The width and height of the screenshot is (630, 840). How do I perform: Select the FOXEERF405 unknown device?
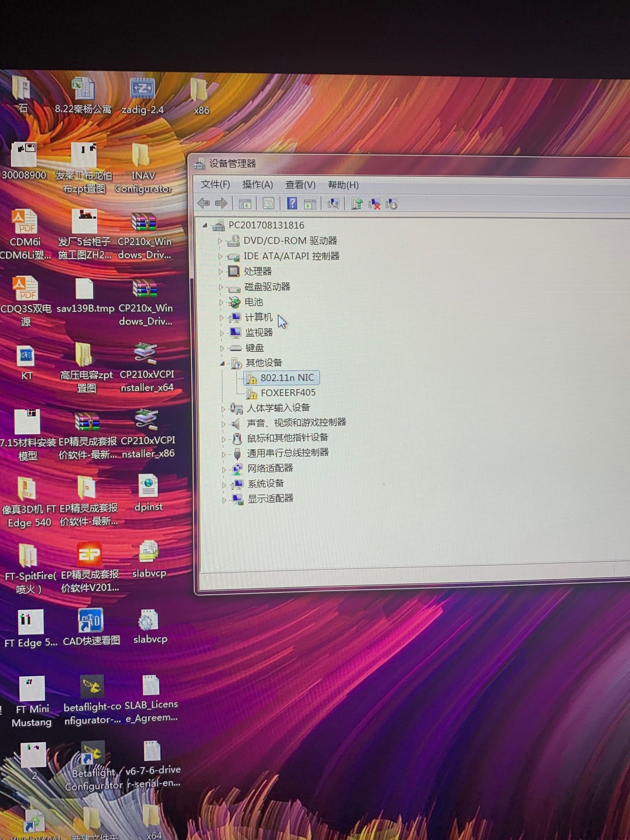288,392
